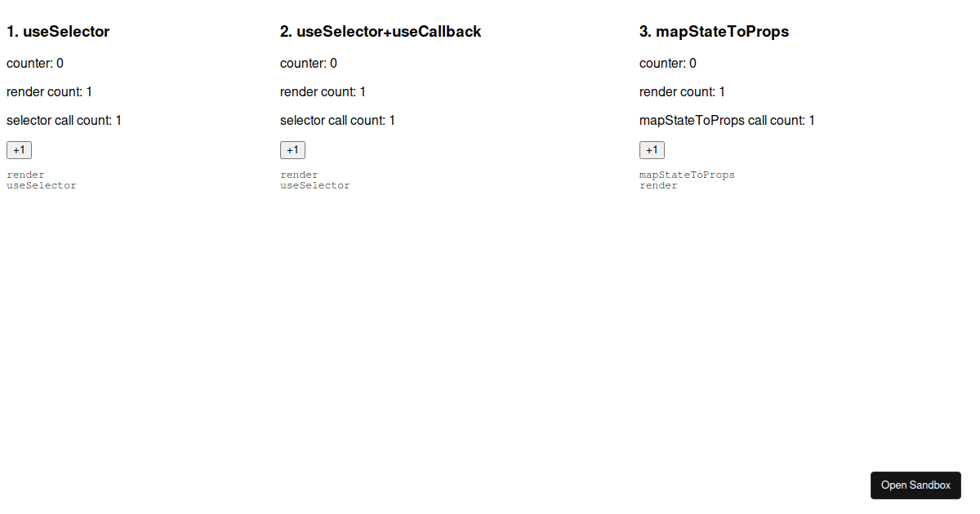The width and height of the screenshot is (980, 514).
Task: Click the +1 button under useSelector+useCallback demo
Action: click(292, 149)
